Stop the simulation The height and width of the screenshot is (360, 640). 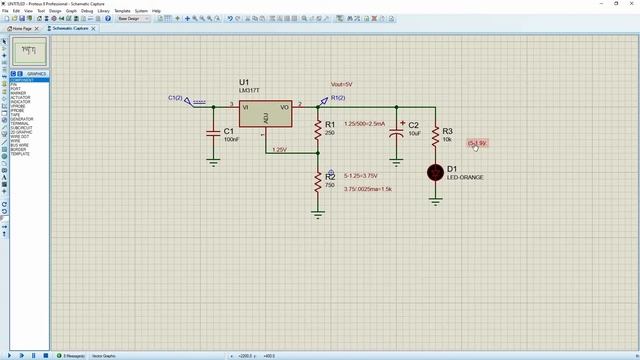tap(46, 356)
